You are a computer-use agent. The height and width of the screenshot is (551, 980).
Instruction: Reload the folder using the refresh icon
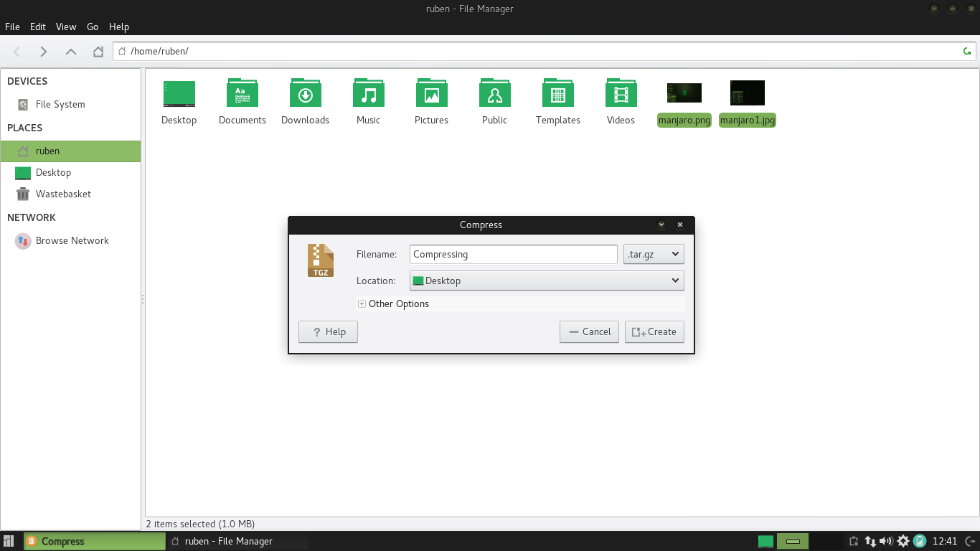point(967,51)
